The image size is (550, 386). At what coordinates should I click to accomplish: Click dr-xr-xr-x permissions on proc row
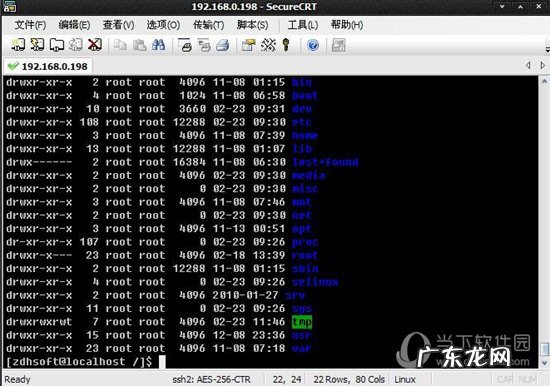tap(39, 242)
